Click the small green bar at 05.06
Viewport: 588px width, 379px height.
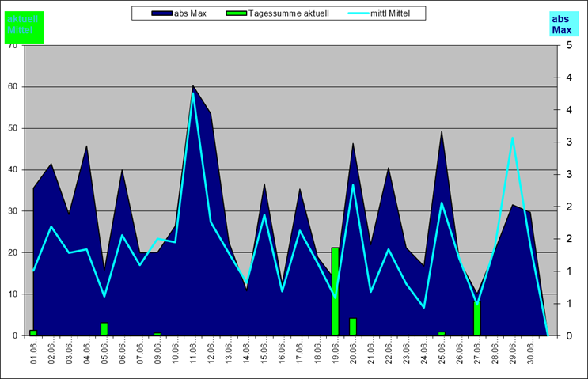click(104, 328)
